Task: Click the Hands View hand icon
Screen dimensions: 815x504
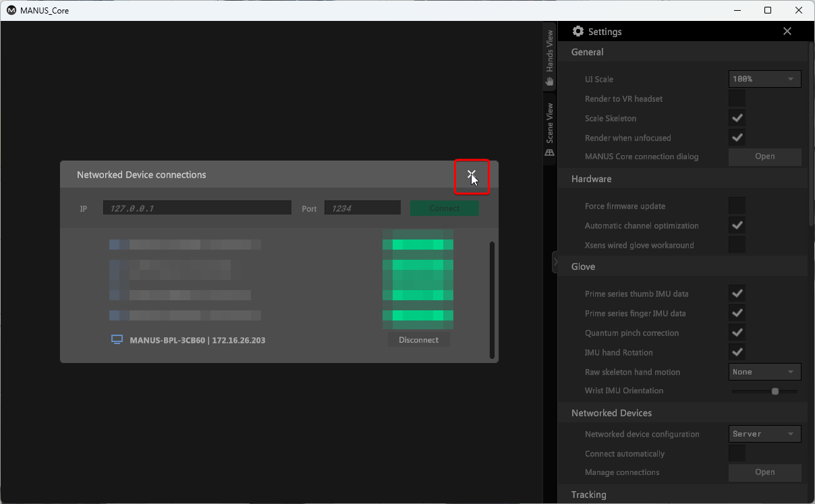Action: pos(550,81)
